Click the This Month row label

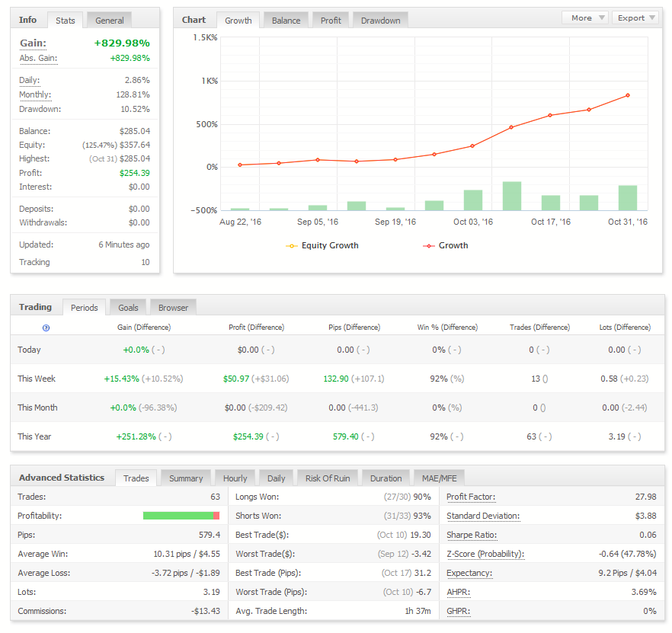[x=37, y=408]
